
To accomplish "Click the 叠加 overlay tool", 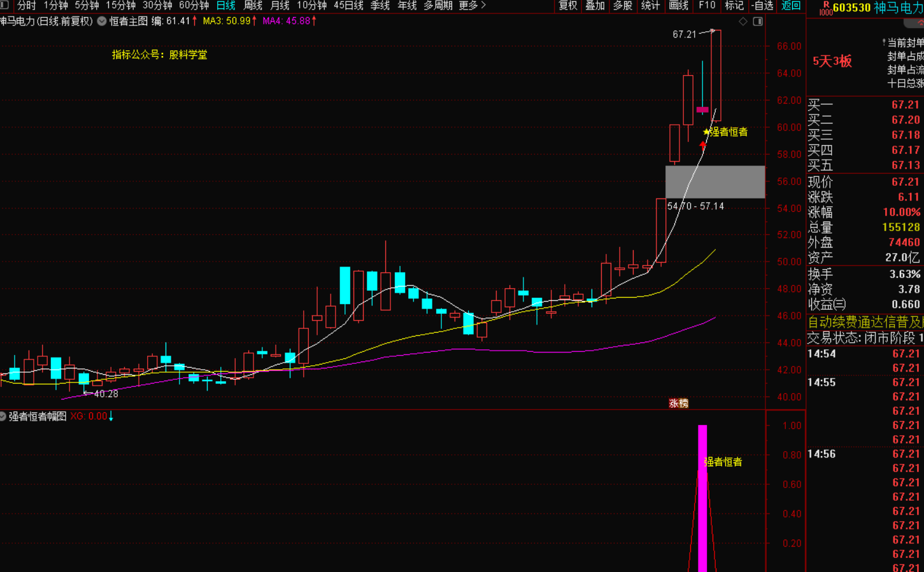I will click(x=595, y=6).
